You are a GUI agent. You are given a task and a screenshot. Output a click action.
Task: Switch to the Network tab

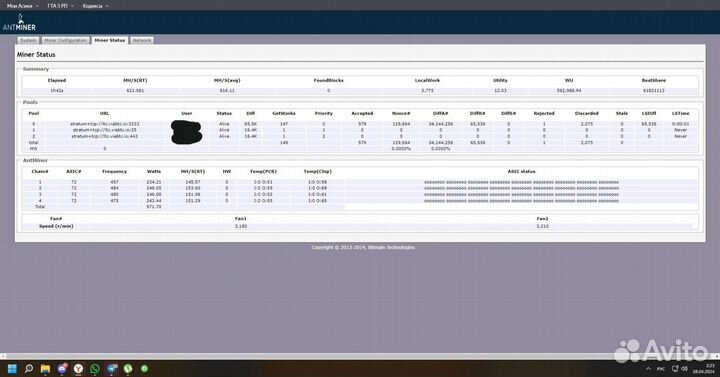pos(142,40)
